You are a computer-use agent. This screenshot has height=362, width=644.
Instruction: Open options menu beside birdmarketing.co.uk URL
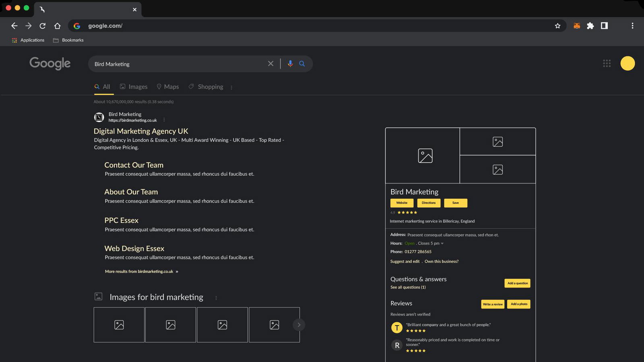tap(164, 120)
